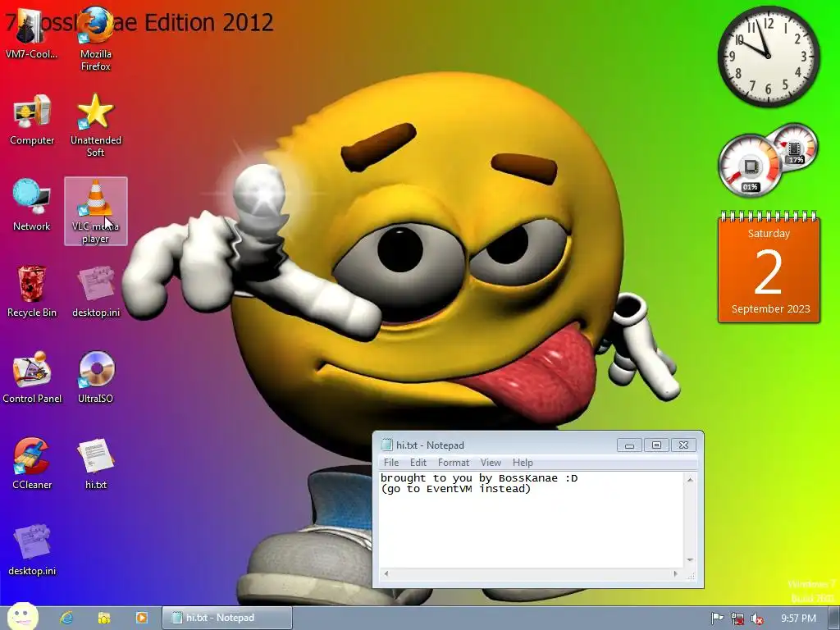Click Notepad vertical scrollbar down arrow
This screenshot has height=630, width=840.
(690, 560)
